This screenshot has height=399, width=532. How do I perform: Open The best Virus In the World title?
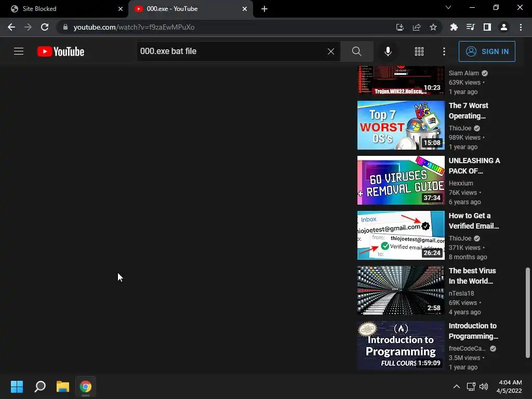click(x=472, y=276)
